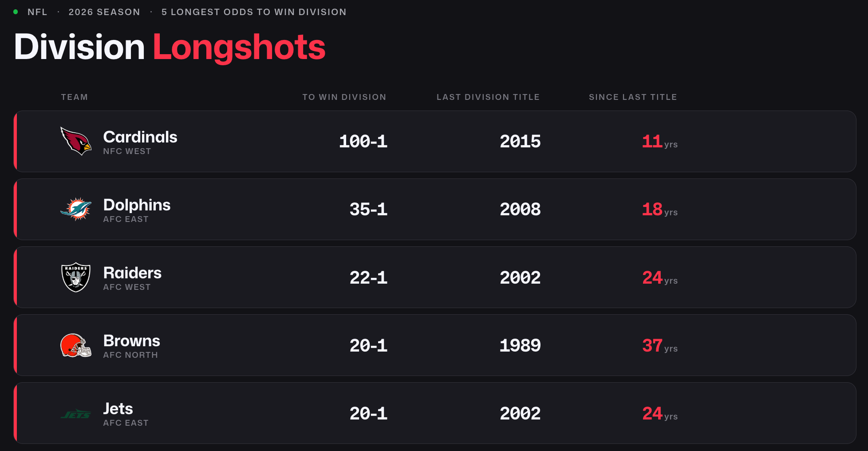Click the green live status dot
Image resolution: width=868 pixels, height=451 pixels.
point(16,12)
